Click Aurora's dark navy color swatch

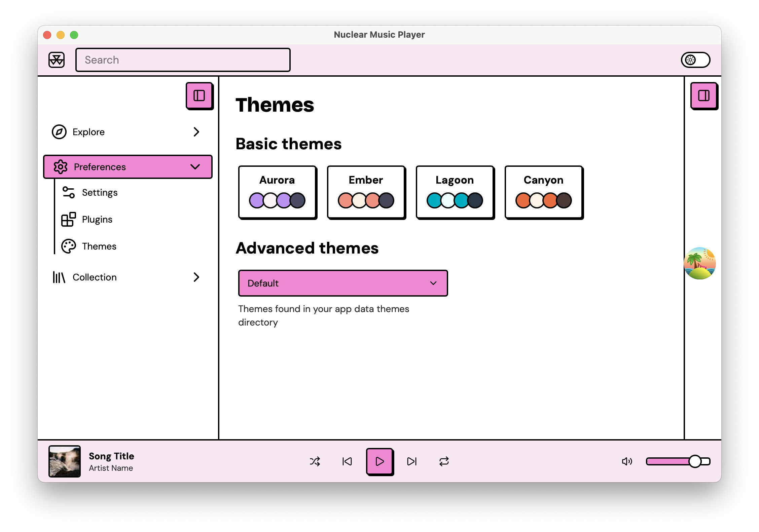(x=298, y=200)
